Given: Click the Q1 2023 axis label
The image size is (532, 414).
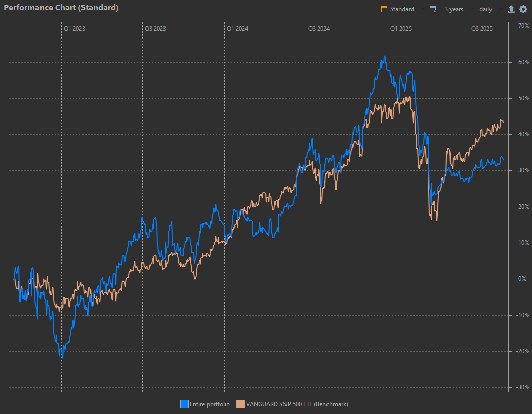Looking at the screenshot, I should click(x=74, y=29).
